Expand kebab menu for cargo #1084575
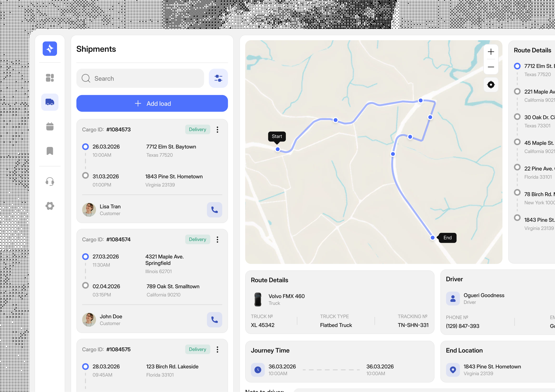555x392 pixels. tap(217, 349)
